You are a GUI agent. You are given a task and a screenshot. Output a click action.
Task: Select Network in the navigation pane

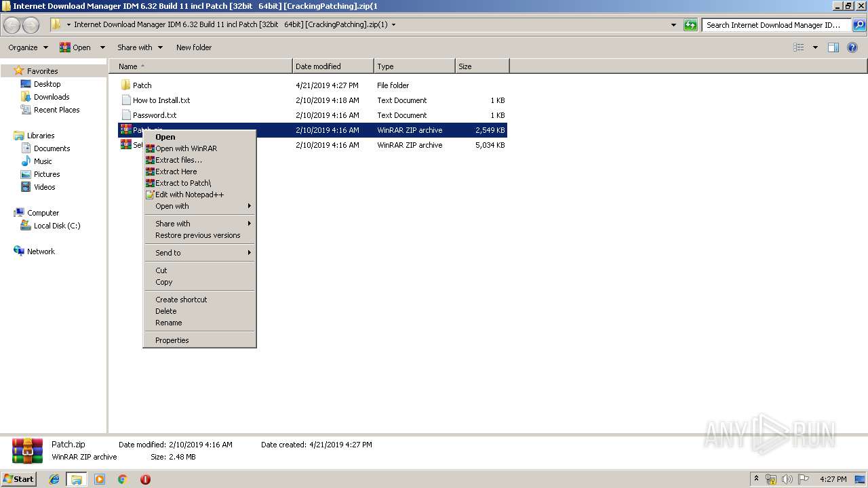(x=41, y=251)
